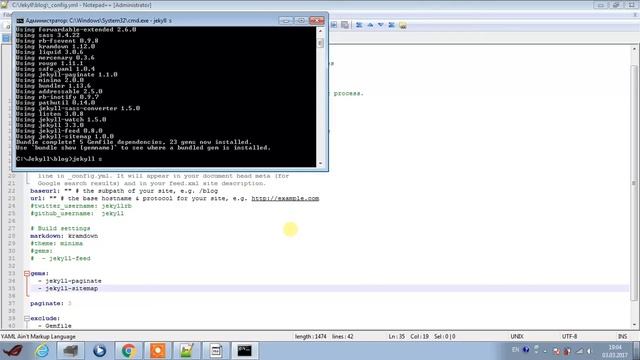Open the http://example.com link in the editor

pyautogui.click(x=285, y=198)
